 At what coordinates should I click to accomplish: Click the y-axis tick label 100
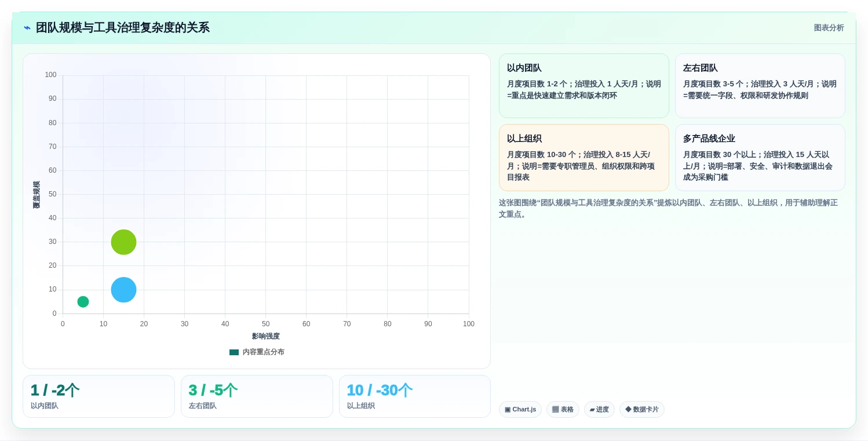(51, 75)
